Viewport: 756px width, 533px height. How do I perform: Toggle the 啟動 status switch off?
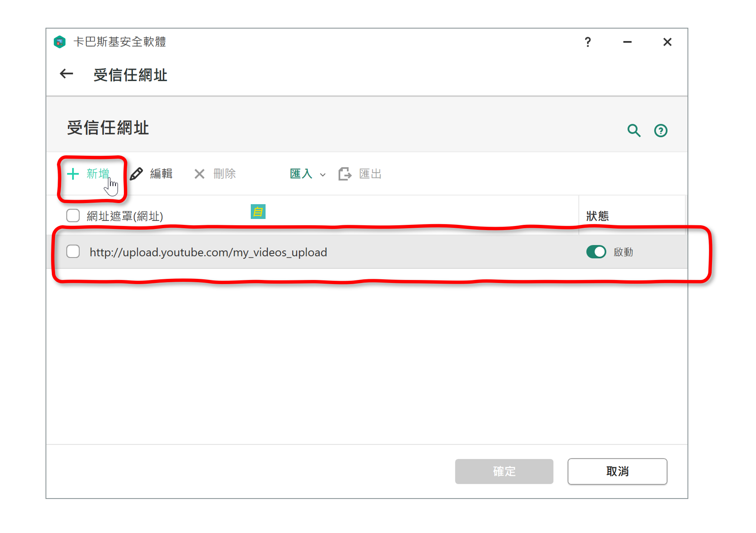click(596, 252)
